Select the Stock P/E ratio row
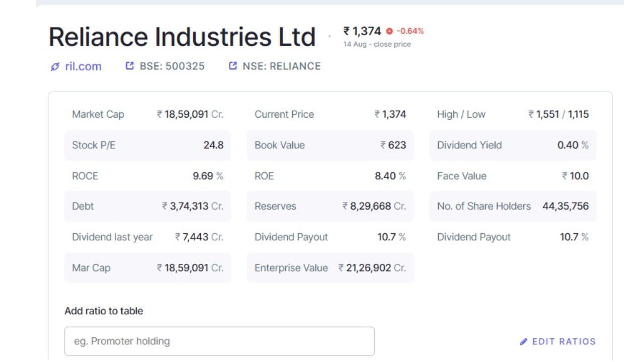Image resolution: width=644 pixels, height=362 pixels. tap(147, 145)
